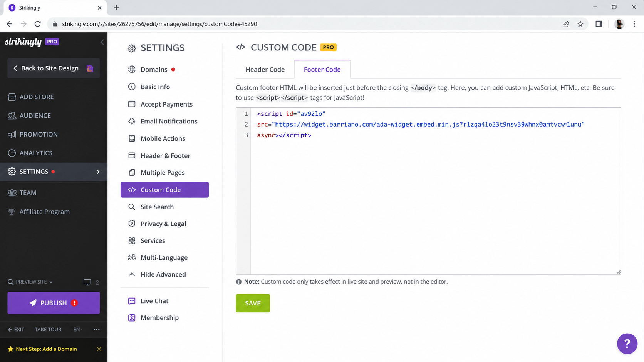Click the browser back arrow
The height and width of the screenshot is (362, 644).
10,24
